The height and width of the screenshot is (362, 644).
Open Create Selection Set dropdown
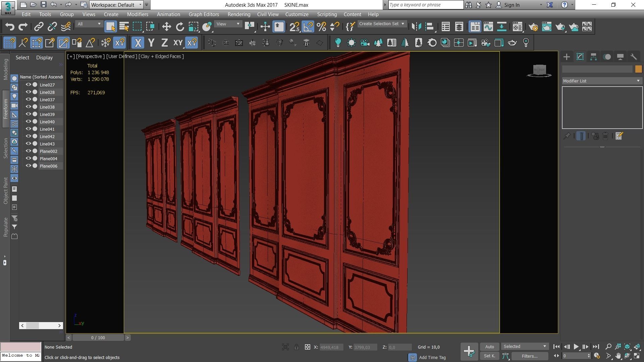coord(382,24)
